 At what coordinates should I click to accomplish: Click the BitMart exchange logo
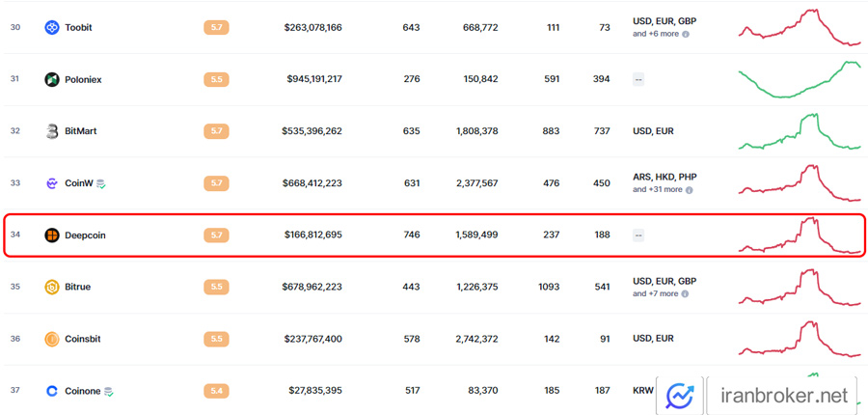coord(51,131)
